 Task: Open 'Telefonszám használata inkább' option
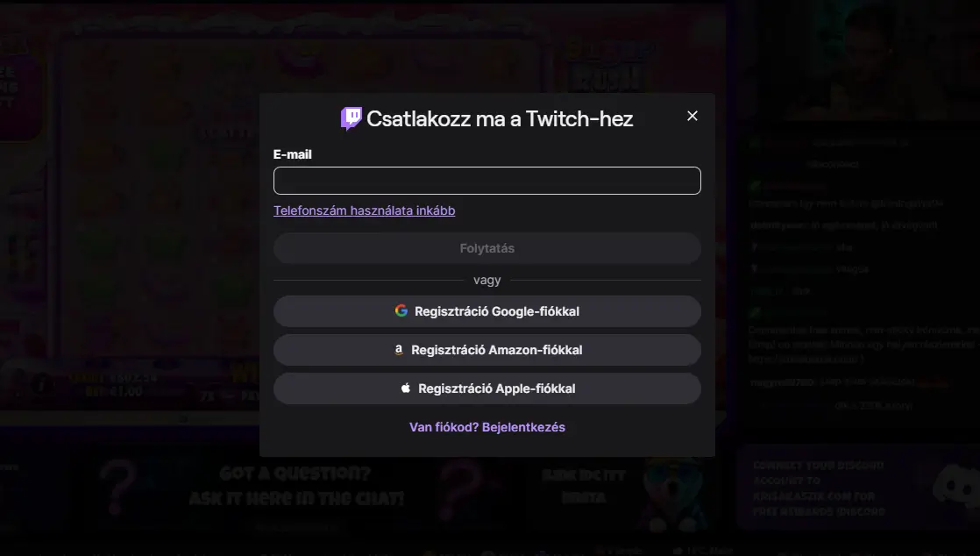click(x=364, y=210)
